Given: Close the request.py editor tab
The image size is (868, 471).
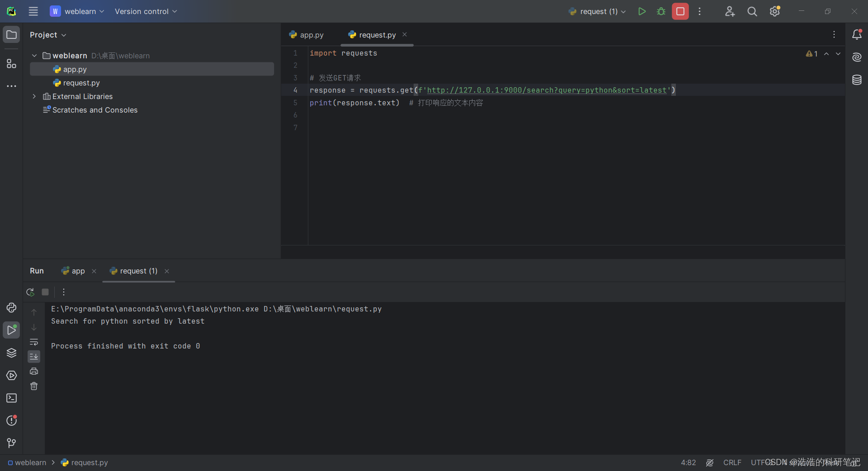Looking at the screenshot, I should pos(405,34).
